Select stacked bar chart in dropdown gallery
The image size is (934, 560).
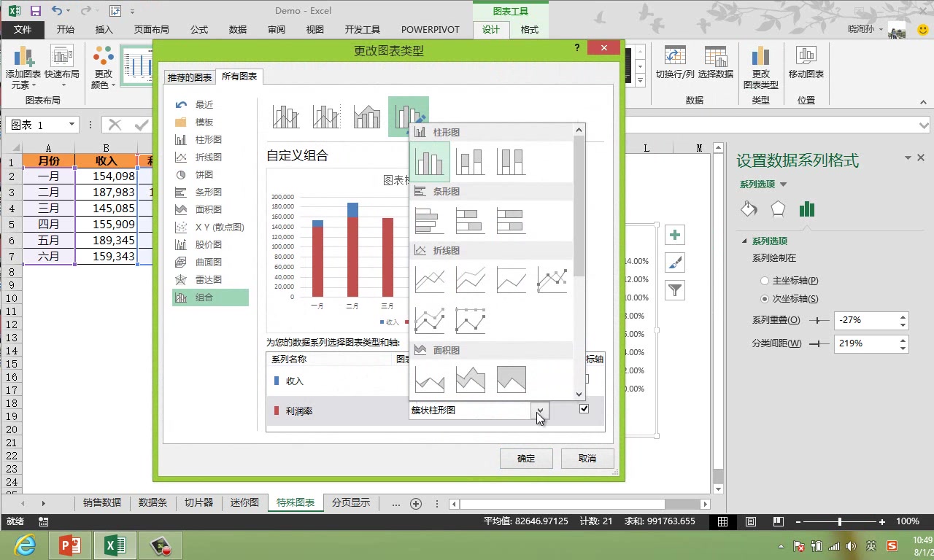(471, 221)
